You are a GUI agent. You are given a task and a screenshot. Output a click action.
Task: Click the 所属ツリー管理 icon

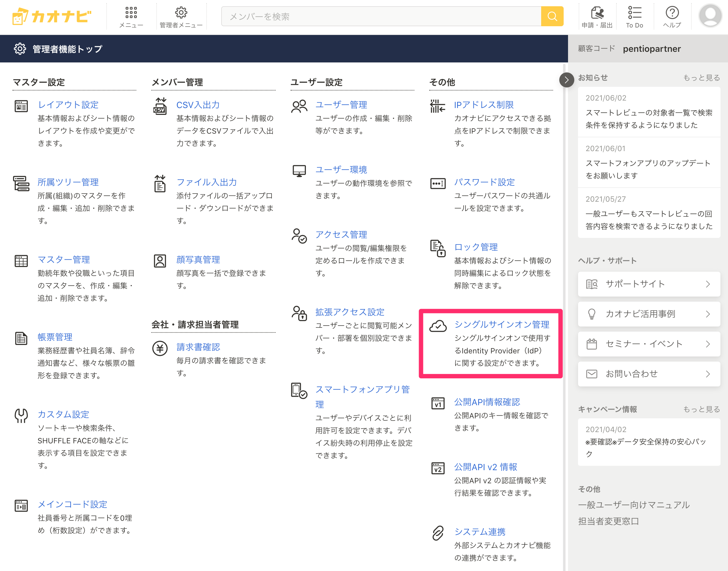click(x=21, y=184)
